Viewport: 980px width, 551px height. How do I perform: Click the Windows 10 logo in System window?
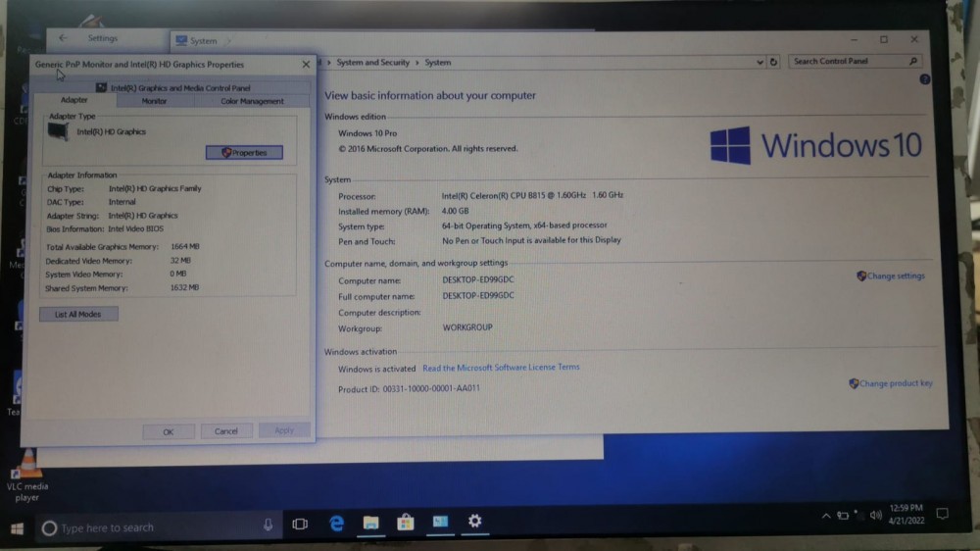815,146
